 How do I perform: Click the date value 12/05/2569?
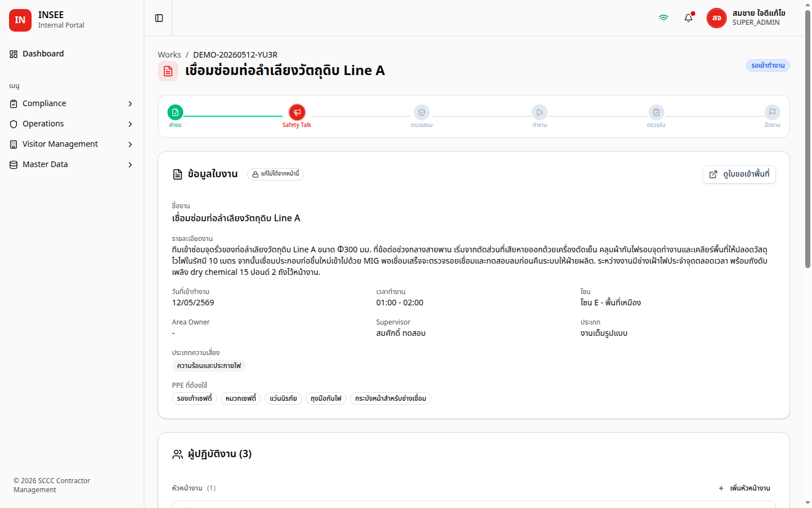[193, 303]
